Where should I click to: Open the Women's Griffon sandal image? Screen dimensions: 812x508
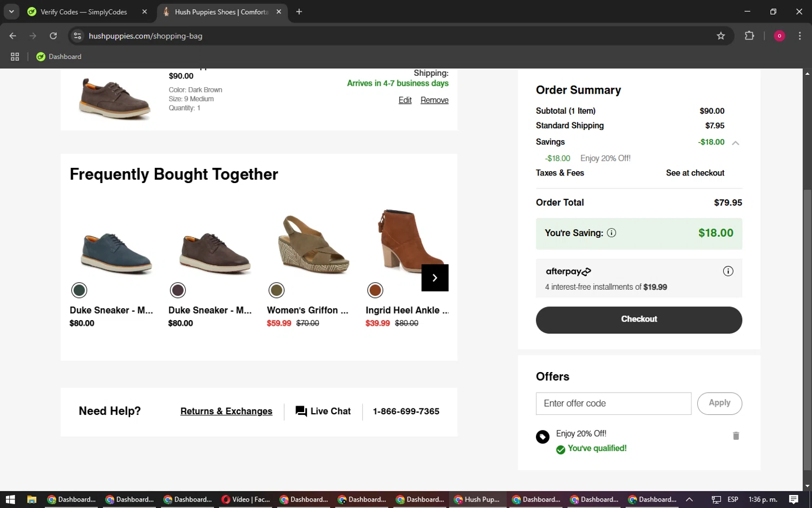point(313,245)
